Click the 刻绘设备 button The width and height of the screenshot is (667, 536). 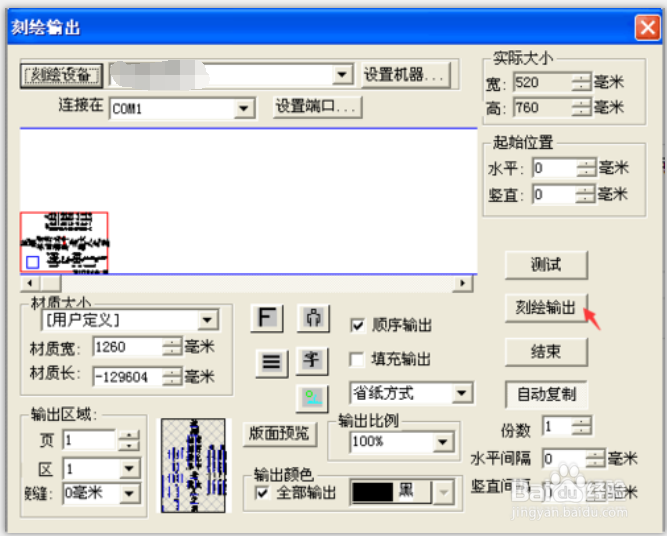click(x=61, y=76)
